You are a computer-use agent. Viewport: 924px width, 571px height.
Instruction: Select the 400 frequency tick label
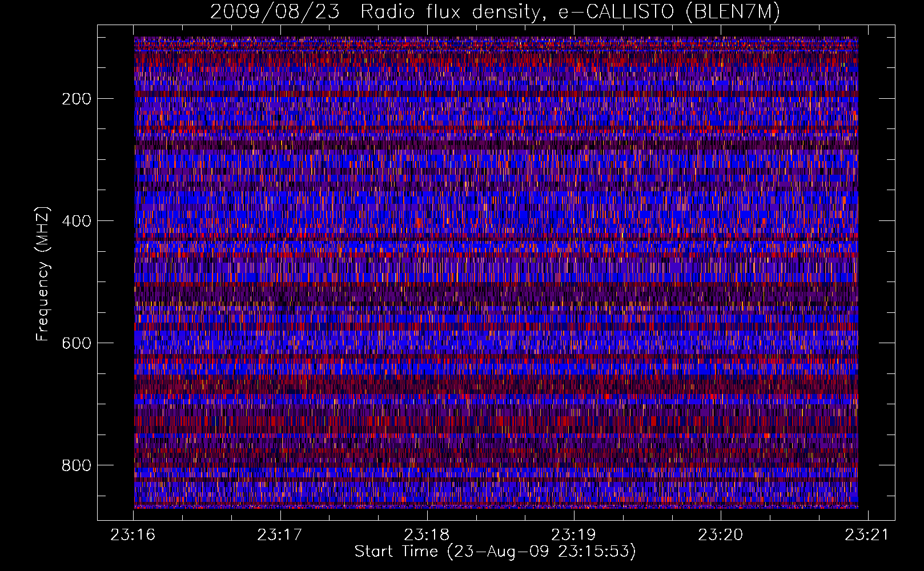77,221
